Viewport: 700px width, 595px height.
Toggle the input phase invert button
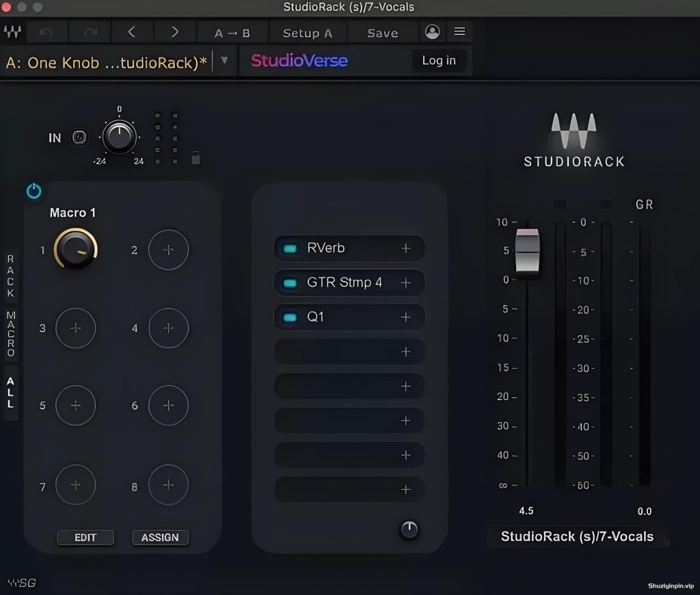79,137
